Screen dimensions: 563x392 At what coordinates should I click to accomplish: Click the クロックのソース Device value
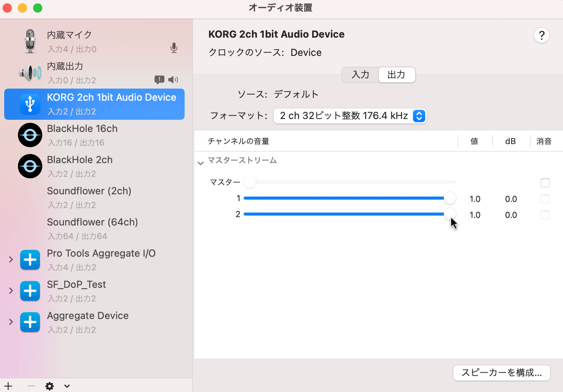[306, 52]
